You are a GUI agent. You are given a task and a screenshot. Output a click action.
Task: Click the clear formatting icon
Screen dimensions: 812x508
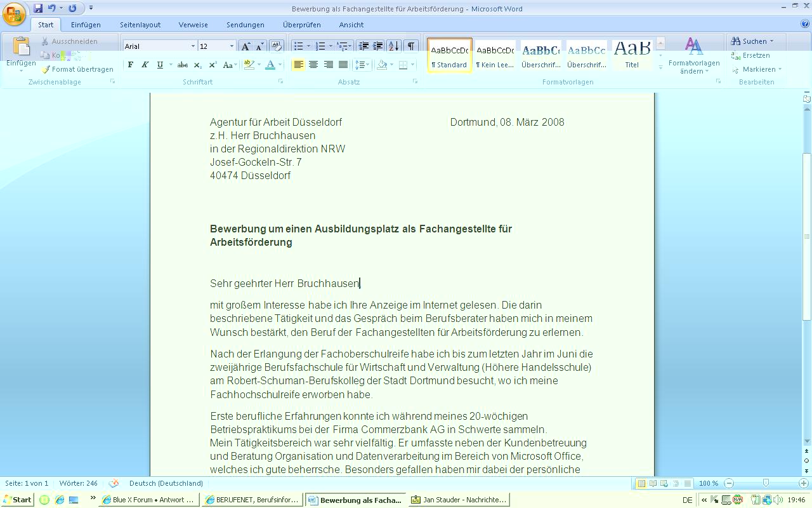tap(276, 46)
